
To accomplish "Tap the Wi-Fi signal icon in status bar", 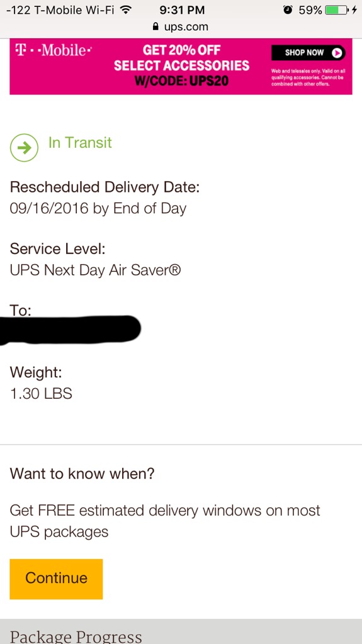I will point(127,9).
